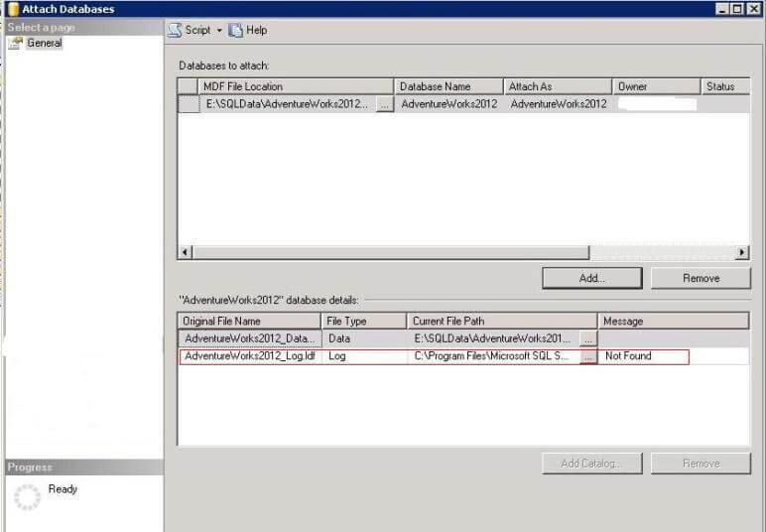
Task: Click the E:\SQLData data file path cell
Action: point(493,338)
